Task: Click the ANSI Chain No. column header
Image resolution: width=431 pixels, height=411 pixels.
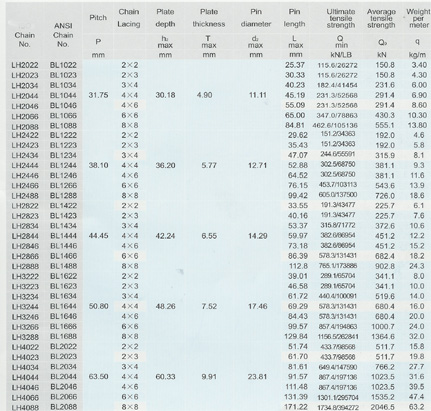Action: 63,35
